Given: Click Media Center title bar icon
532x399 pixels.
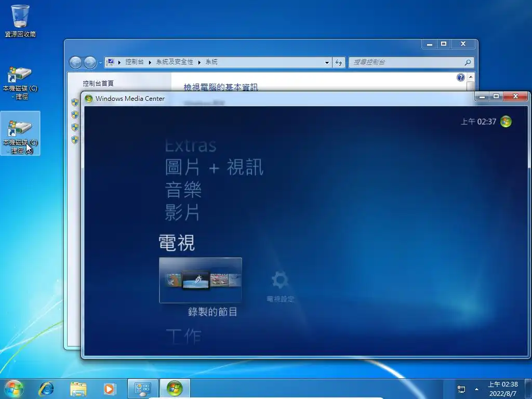Looking at the screenshot, I should (88, 98).
